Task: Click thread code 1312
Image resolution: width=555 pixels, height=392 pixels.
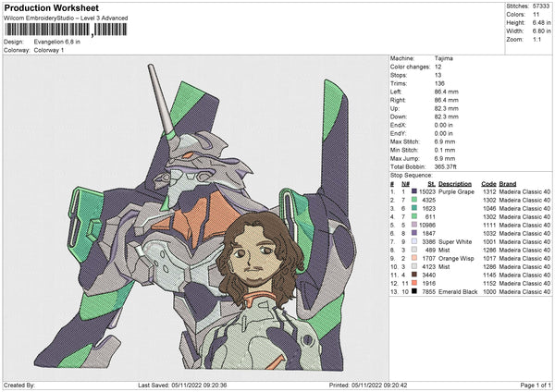Action: pos(489,191)
